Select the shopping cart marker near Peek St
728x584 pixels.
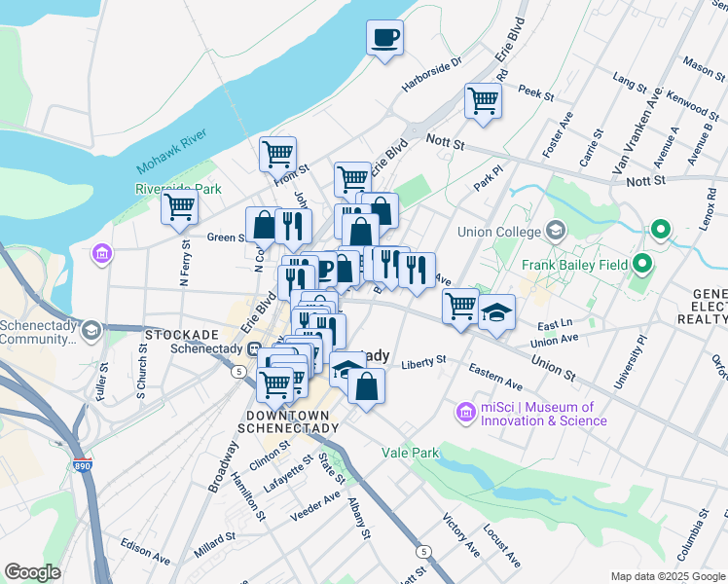pos(483,102)
